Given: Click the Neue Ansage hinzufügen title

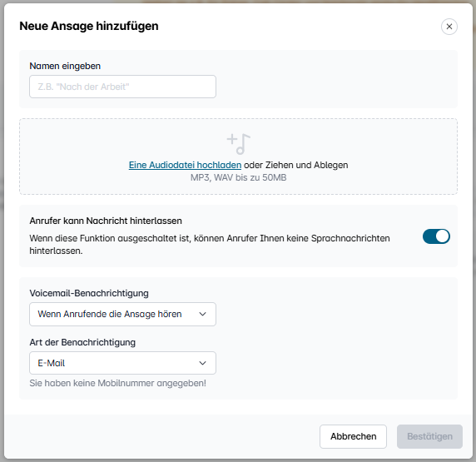Looking at the screenshot, I should pyautogui.click(x=89, y=26).
